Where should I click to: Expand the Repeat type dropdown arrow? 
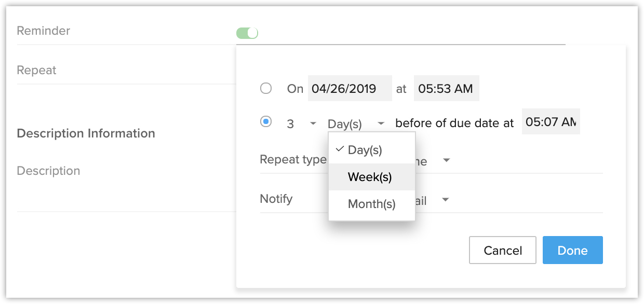click(446, 161)
